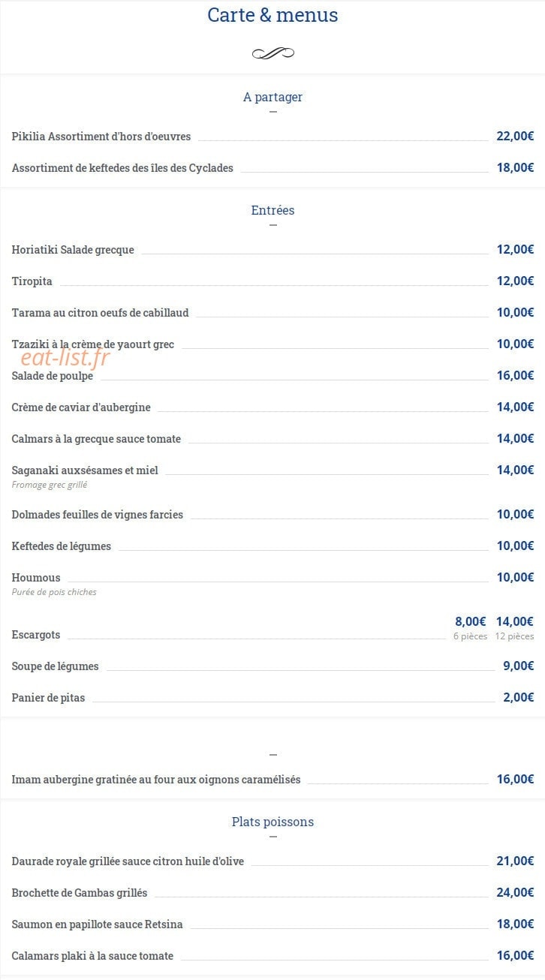
Task: Select the A partager section heading
Action: pos(272,97)
